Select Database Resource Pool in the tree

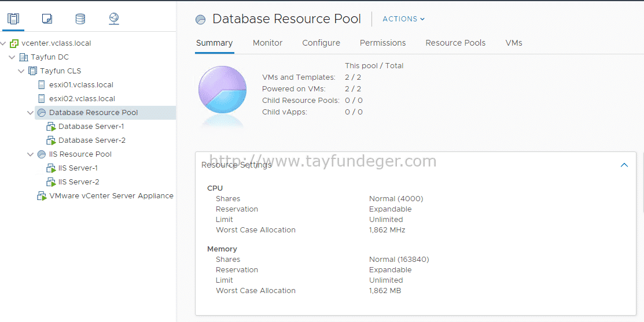tap(93, 113)
